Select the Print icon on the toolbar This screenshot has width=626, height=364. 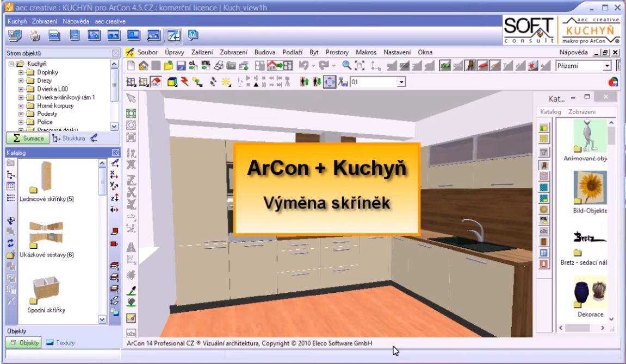219,65
